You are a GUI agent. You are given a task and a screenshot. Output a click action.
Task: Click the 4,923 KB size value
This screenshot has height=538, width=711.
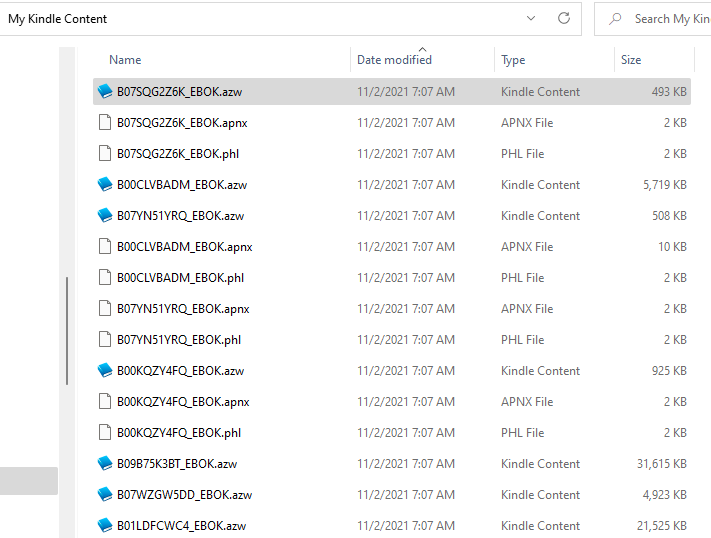click(x=665, y=494)
